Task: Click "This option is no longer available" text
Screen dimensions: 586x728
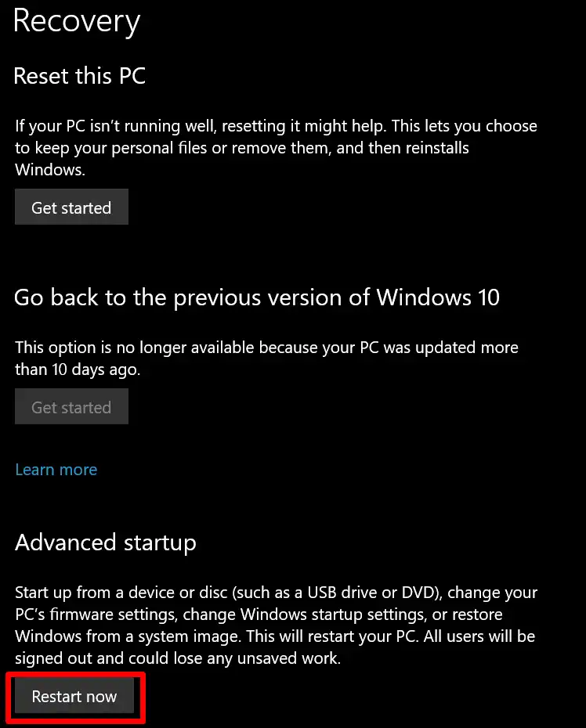Action: (266, 348)
